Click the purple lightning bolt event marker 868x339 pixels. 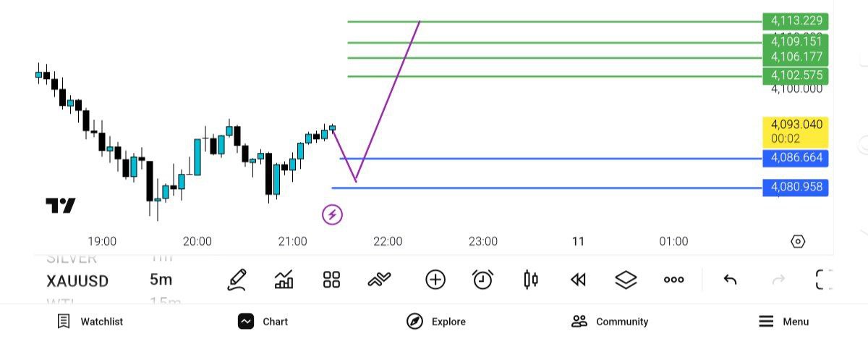click(x=332, y=214)
